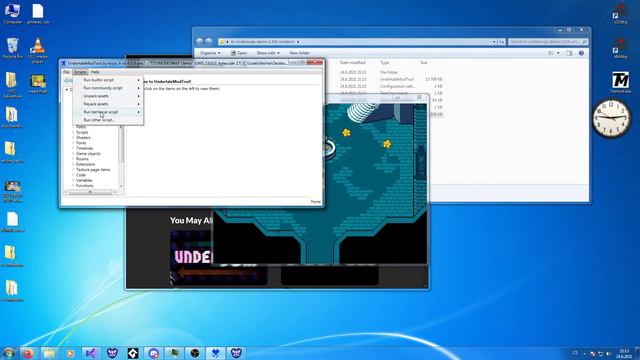Open Firefox from the taskbar
Viewport: 640px width, 360px height.
pos(28,353)
